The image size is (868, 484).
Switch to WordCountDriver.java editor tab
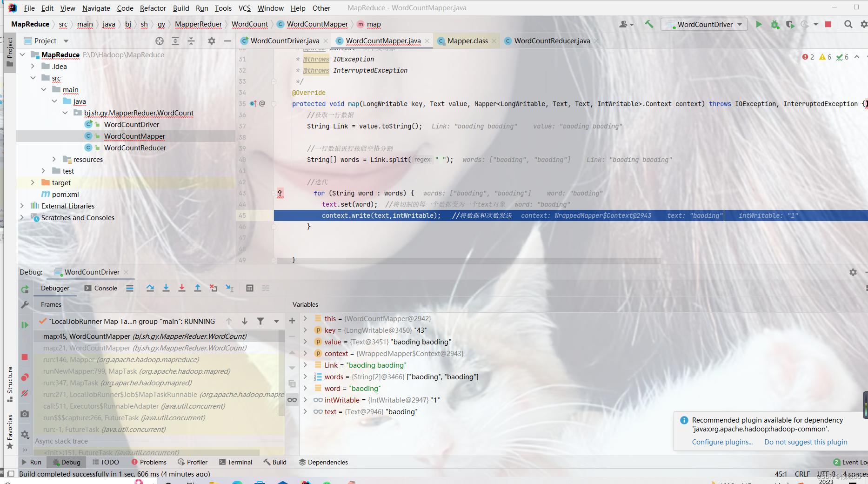point(284,41)
